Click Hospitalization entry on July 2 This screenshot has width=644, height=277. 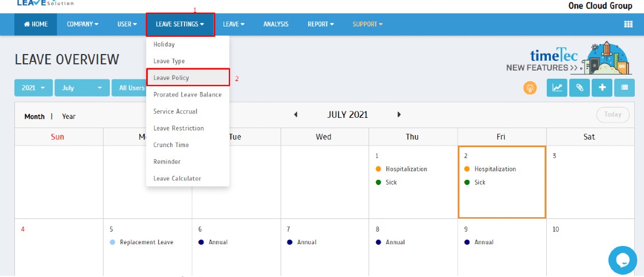490,169
